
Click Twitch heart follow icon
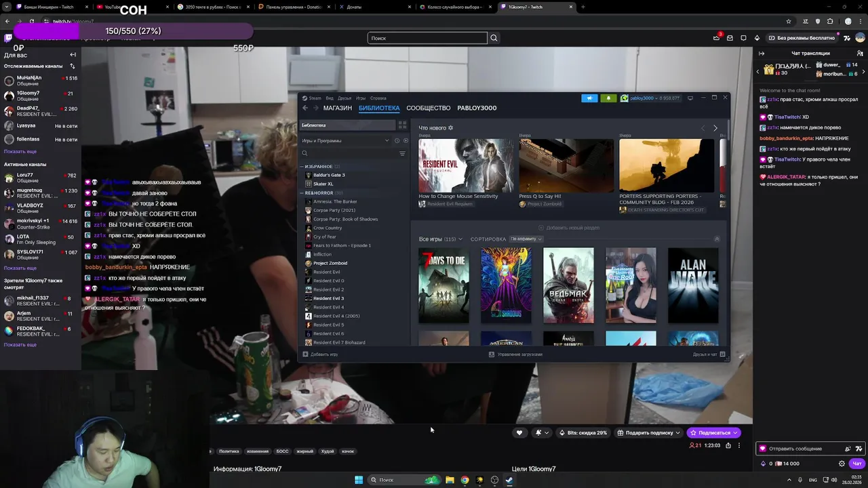click(x=519, y=432)
